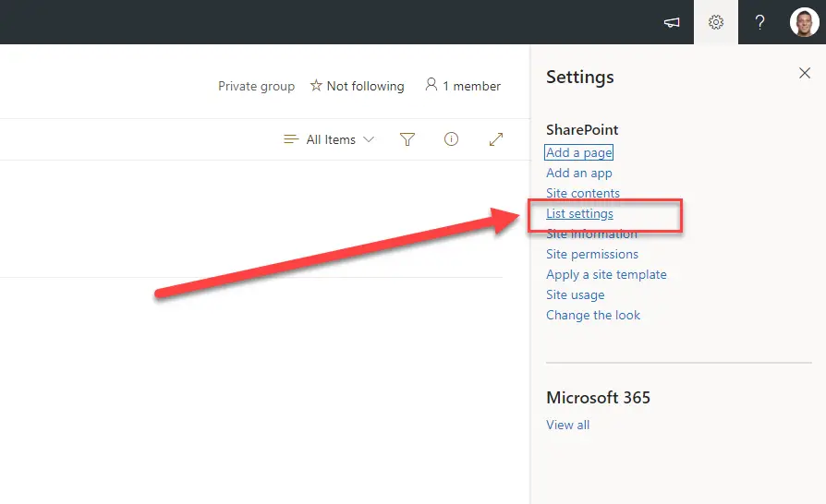Open the Settings gear icon

[x=716, y=22]
